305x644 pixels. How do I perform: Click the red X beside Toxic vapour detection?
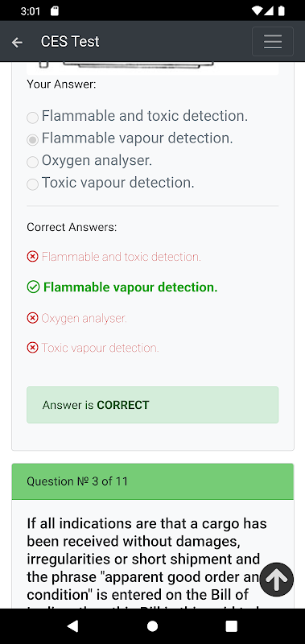click(x=32, y=348)
